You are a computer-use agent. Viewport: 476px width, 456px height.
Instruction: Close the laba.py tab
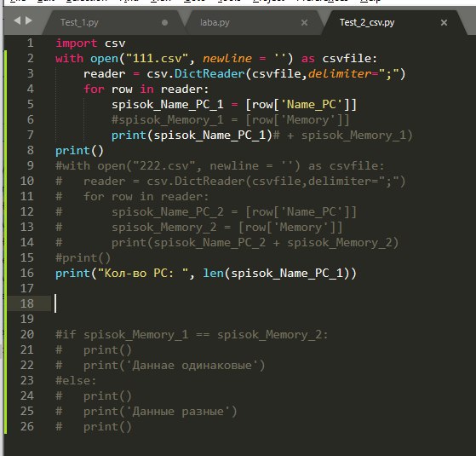click(x=305, y=22)
